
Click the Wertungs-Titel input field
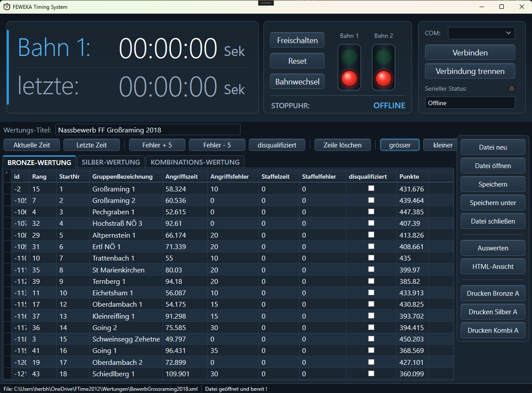(x=148, y=130)
